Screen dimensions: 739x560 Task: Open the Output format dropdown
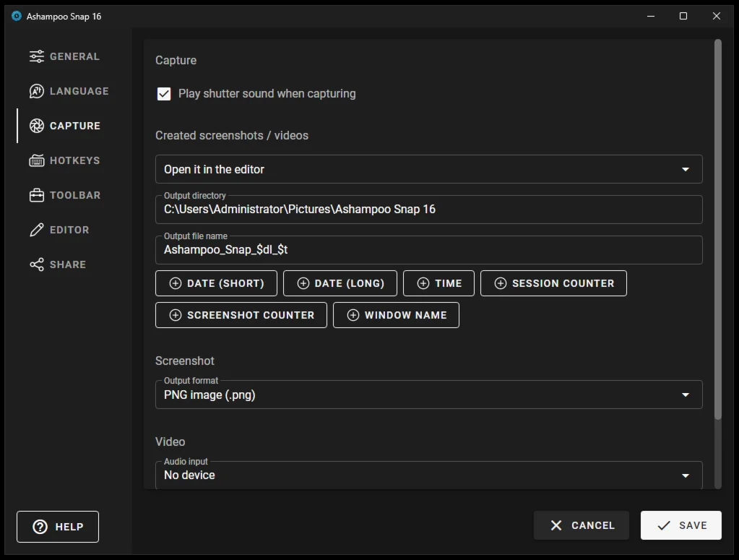coord(685,395)
